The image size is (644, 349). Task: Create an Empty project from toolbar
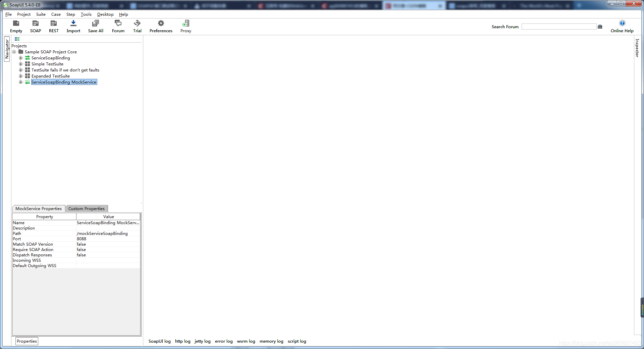pos(16,27)
